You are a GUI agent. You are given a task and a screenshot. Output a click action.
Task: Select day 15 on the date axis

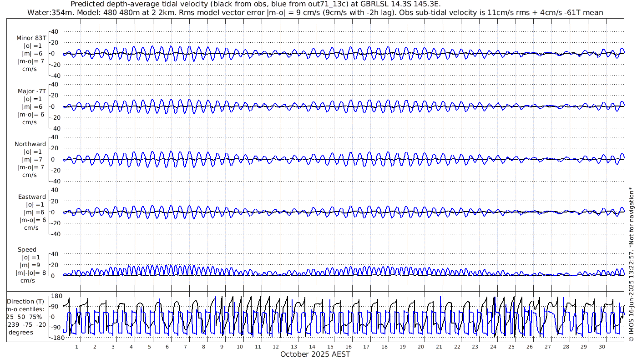(x=330, y=347)
